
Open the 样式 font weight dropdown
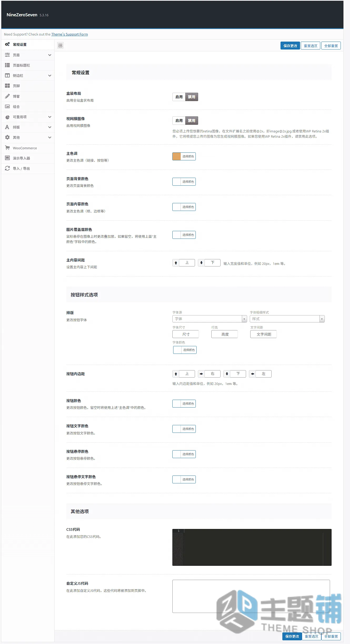click(x=287, y=319)
